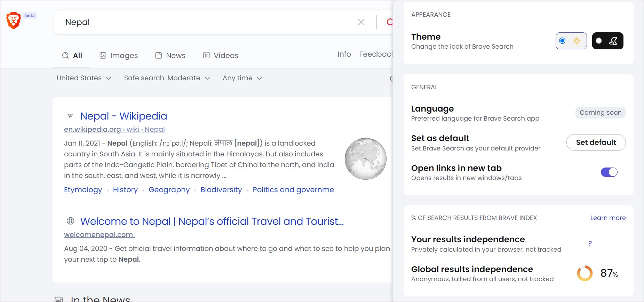Open the Politics and government sublink

[x=293, y=190]
